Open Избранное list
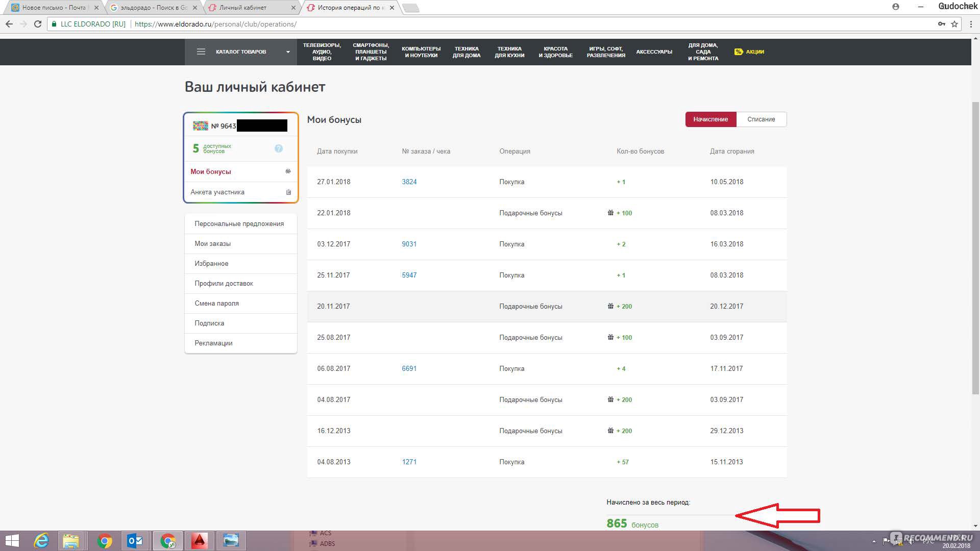 point(241,263)
